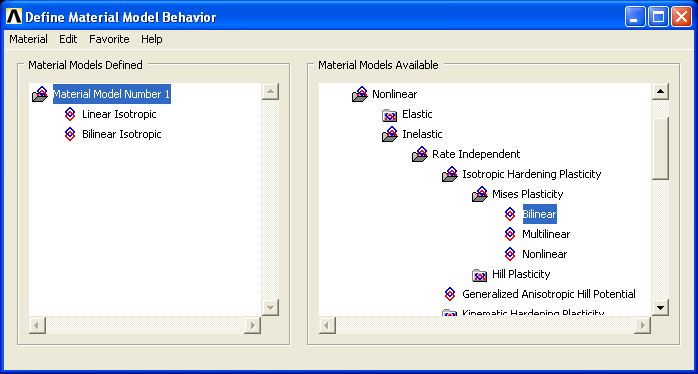Click the ANSYS logo icon in title bar
698x374 pixels.
(x=14, y=17)
